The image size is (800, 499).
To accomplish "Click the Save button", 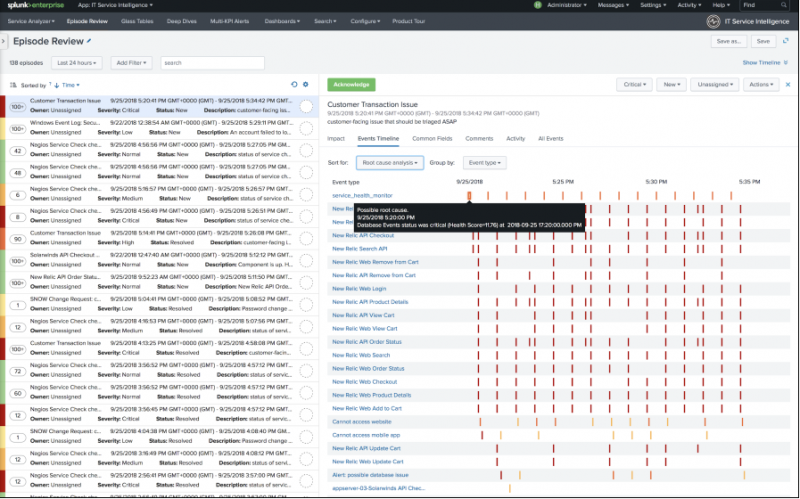I will point(763,41).
